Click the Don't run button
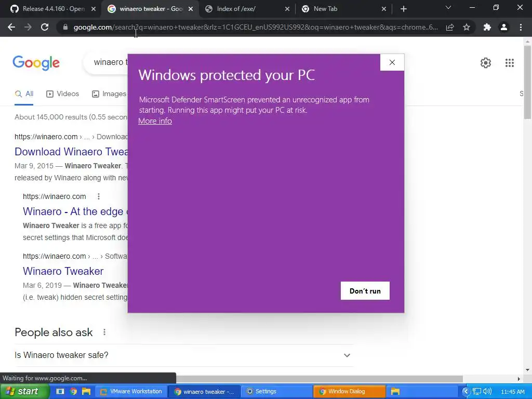 point(365,291)
